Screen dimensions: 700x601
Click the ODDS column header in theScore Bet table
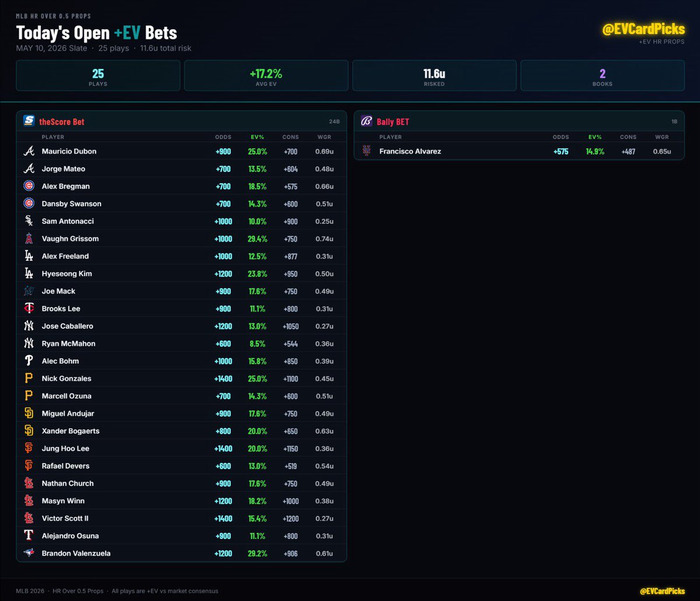pyautogui.click(x=223, y=137)
